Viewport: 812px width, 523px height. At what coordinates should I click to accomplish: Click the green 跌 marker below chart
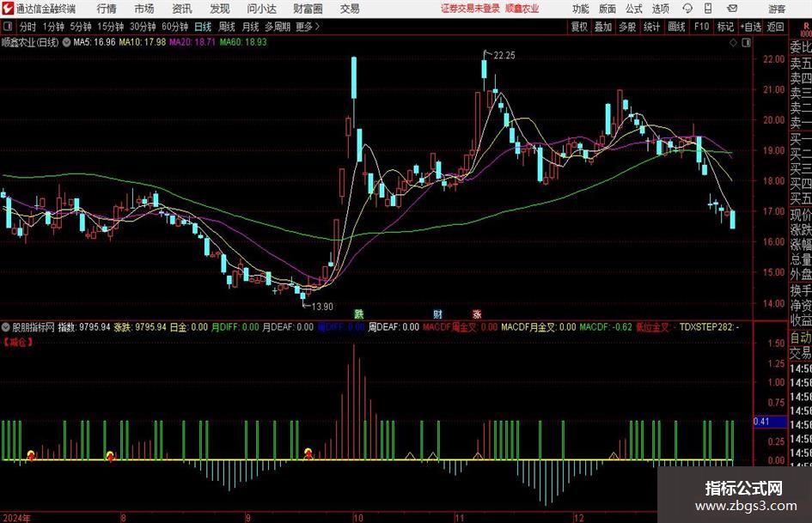[359, 313]
